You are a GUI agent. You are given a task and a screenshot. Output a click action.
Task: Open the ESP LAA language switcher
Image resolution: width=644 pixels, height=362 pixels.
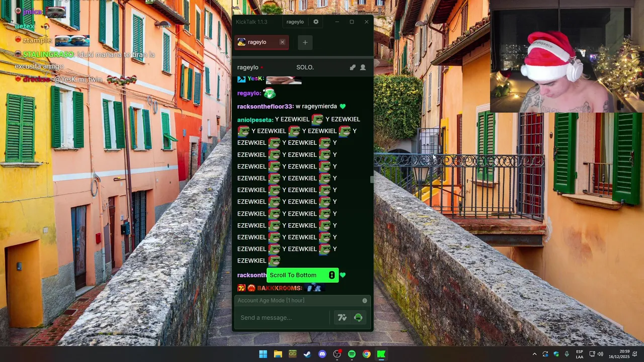coord(580,354)
